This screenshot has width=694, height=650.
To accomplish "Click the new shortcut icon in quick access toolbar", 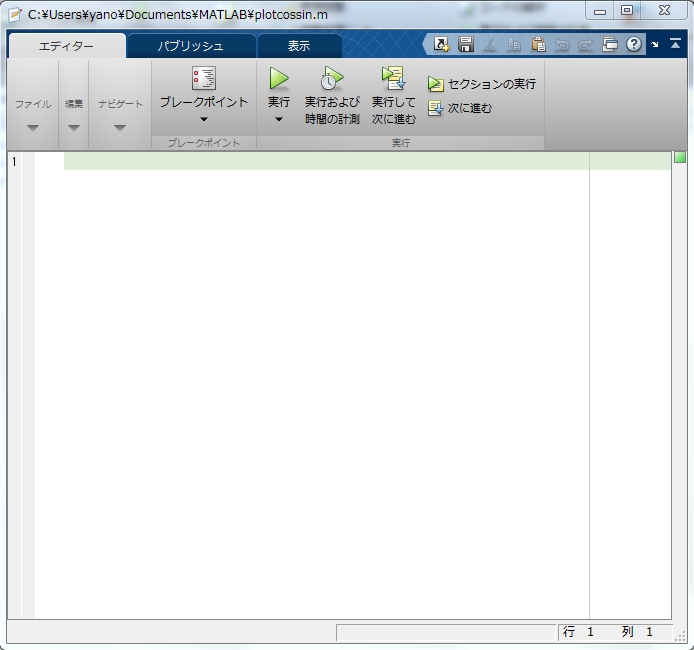I will pos(441,44).
